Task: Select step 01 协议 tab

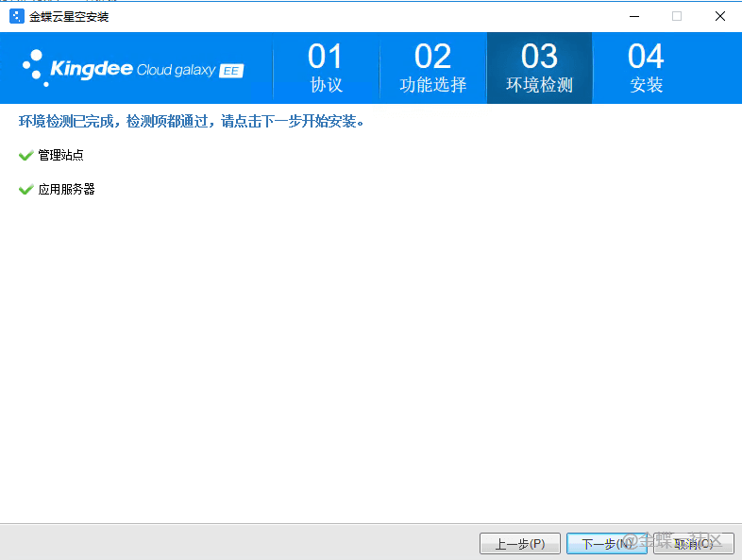Action: 326,68
